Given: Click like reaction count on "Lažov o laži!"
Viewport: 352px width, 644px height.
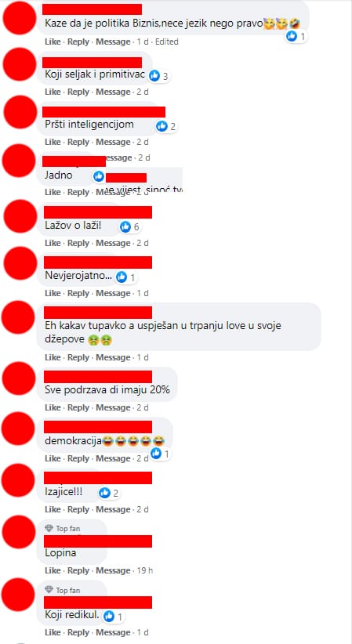Looking at the screenshot, I should pyautogui.click(x=136, y=226).
